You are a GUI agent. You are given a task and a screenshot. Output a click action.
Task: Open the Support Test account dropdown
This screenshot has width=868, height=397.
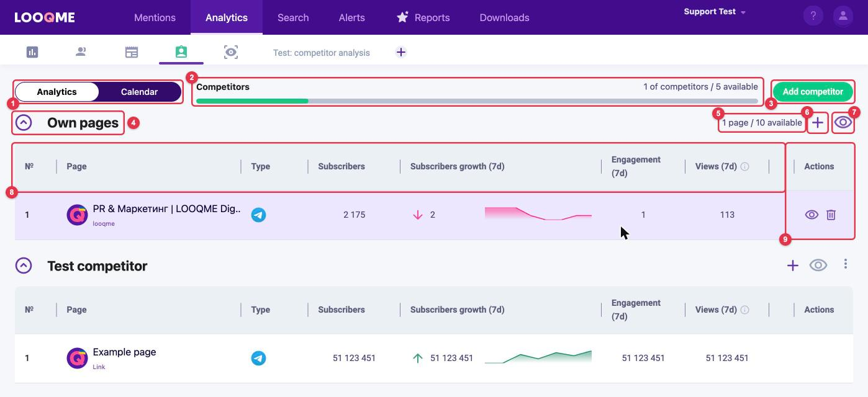[715, 12]
